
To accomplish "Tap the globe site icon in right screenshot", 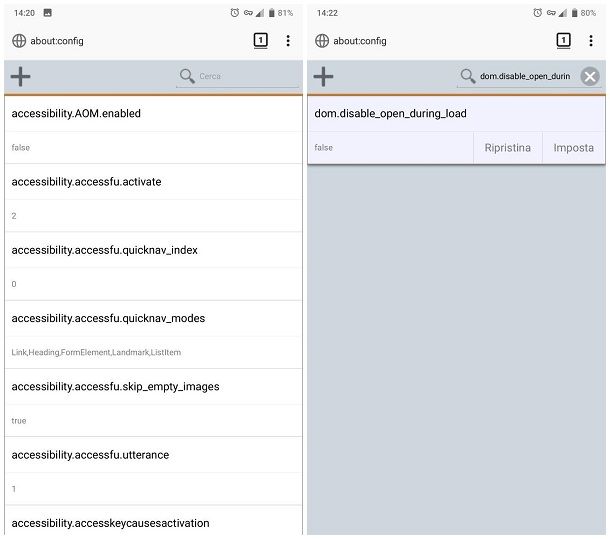I will pos(322,40).
